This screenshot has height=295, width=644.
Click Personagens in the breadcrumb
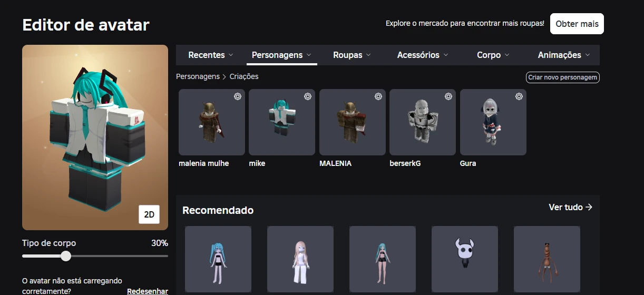coord(198,76)
